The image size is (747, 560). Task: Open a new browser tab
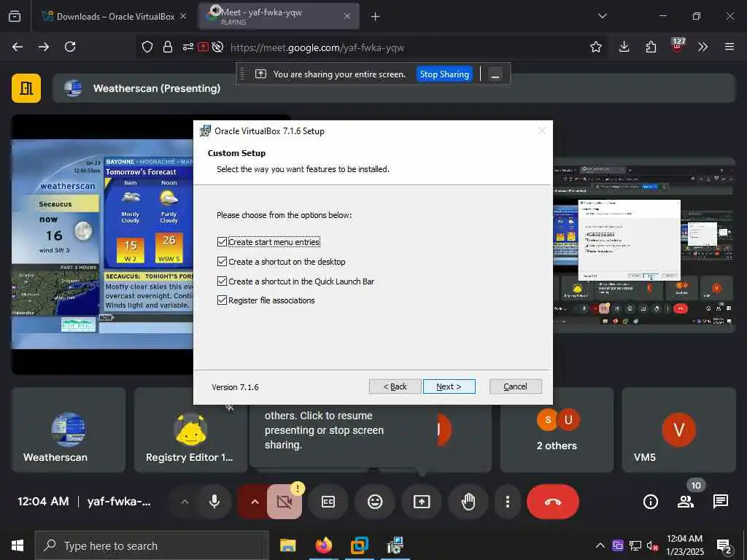click(x=376, y=17)
